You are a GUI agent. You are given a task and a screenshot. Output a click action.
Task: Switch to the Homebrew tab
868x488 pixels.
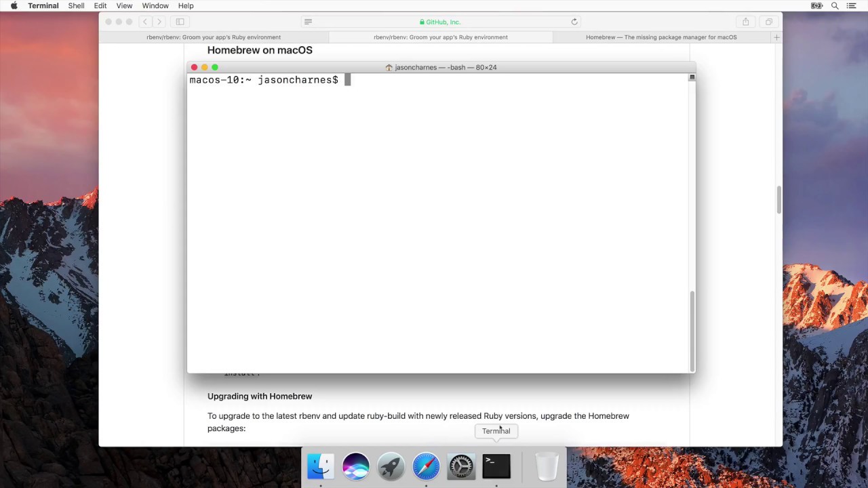point(661,37)
